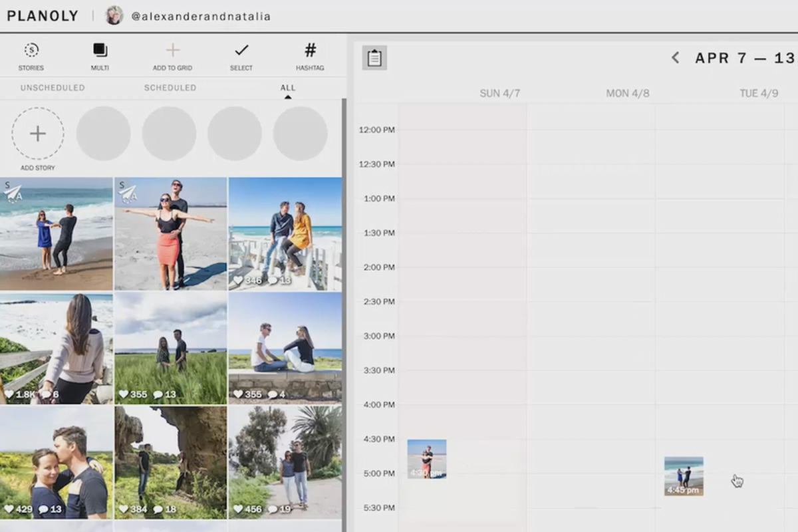Open the grass field photo with 355 likes and 13 comments
Viewport: 798px width, 532px height.
click(x=171, y=348)
